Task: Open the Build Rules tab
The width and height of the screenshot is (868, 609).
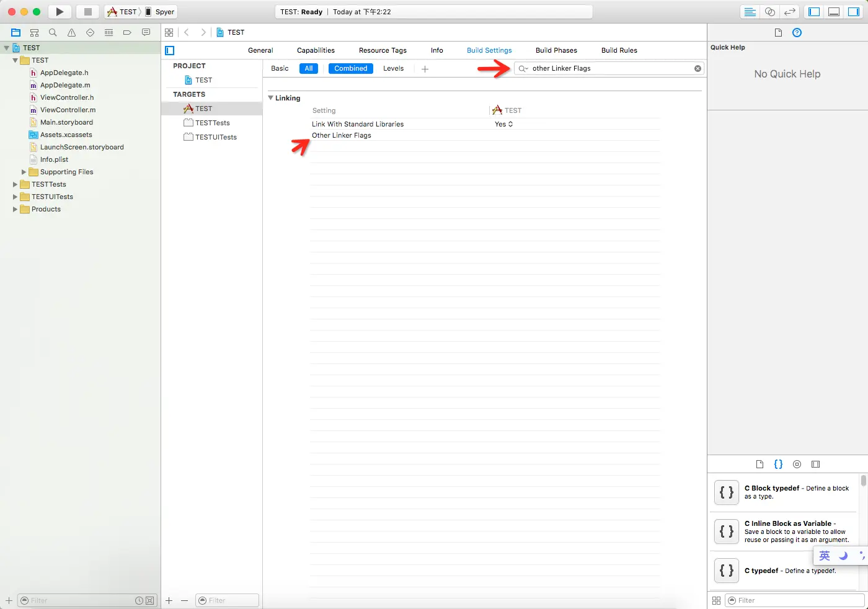Action: (619, 50)
